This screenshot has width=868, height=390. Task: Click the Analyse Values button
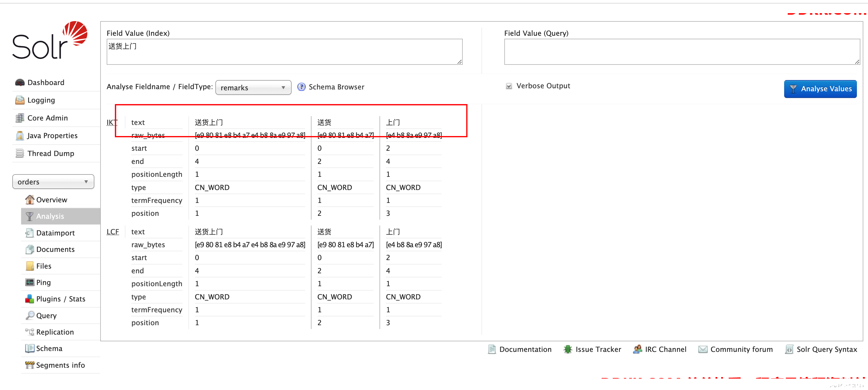click(820, 89)
